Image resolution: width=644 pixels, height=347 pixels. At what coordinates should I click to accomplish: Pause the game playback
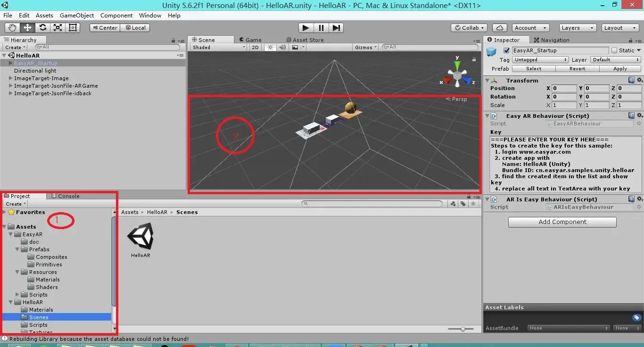[321, 28]
